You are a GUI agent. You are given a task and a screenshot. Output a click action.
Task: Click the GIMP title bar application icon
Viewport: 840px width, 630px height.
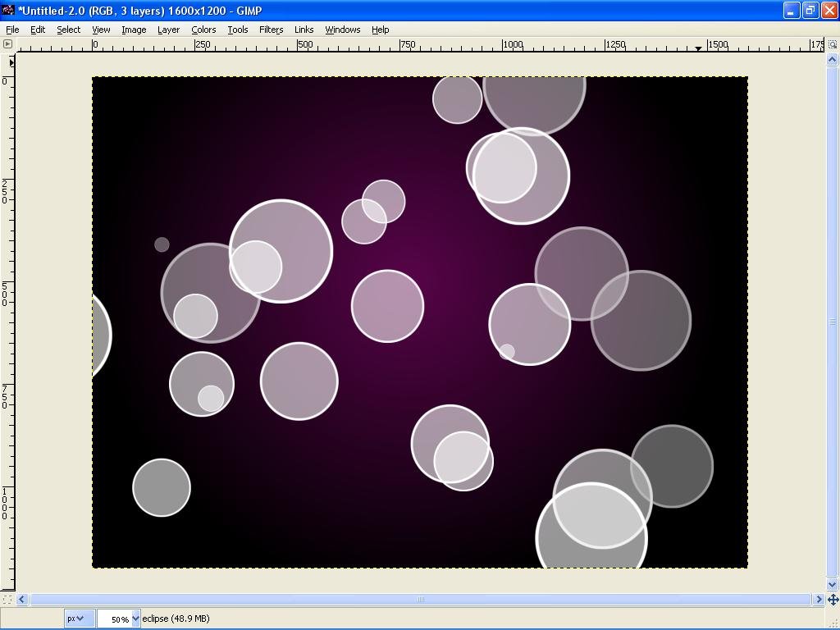[x=8, y=11]
